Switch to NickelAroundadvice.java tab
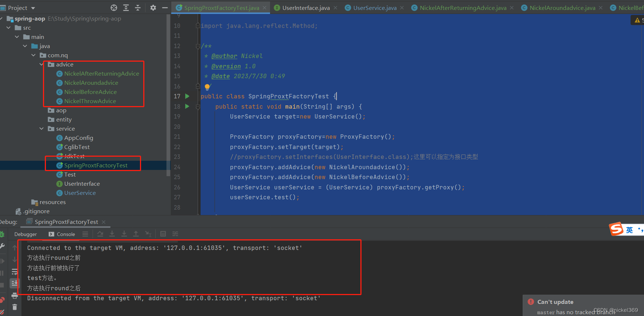Viewport: 644px width, 316px height. click(562, 8)
